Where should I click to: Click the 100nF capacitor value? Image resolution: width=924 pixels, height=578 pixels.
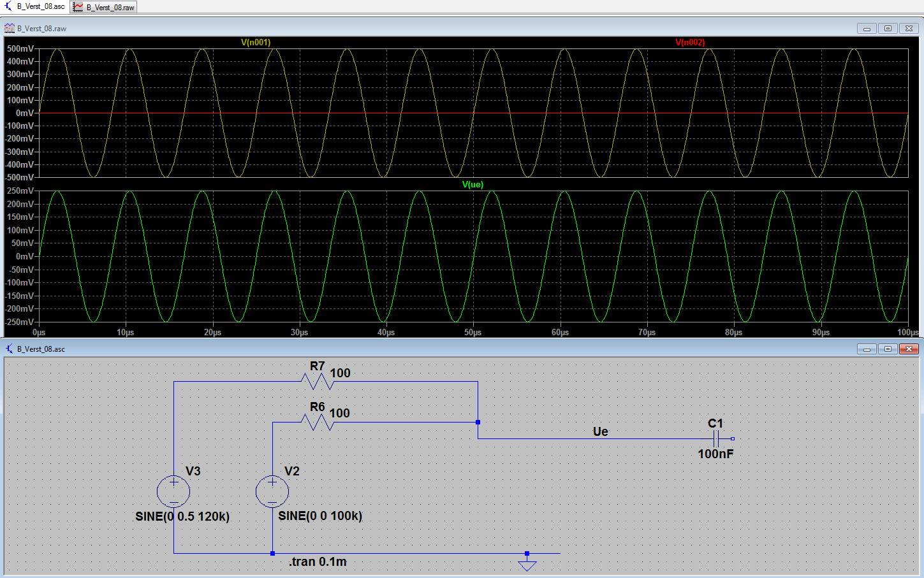pyautogui.click(x=715, y=454)
